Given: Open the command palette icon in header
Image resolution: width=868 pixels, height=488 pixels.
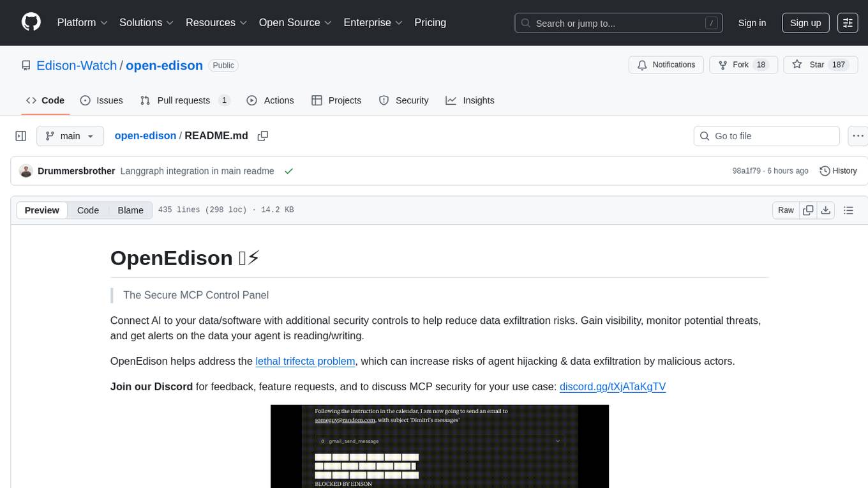Looking at the screenshot, I should pyautogui.click(x=848, y=22).
